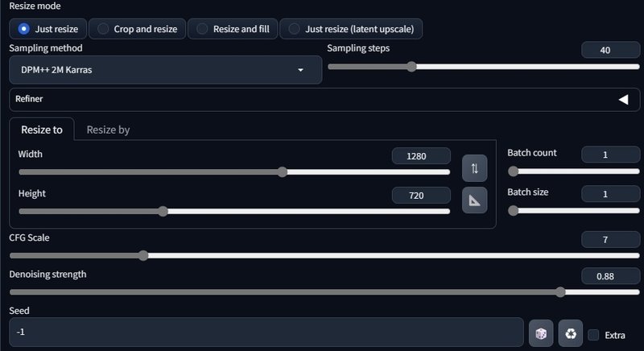Click the CFG Scale slider handle
The width and height of the screenshot is (644, 351).
(x=143, y=255)
